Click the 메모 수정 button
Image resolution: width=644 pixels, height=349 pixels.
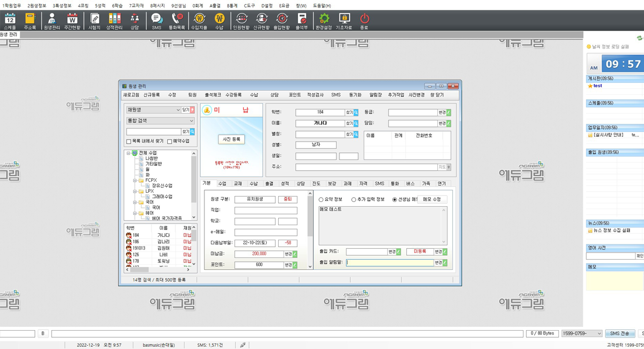[432, 199]
